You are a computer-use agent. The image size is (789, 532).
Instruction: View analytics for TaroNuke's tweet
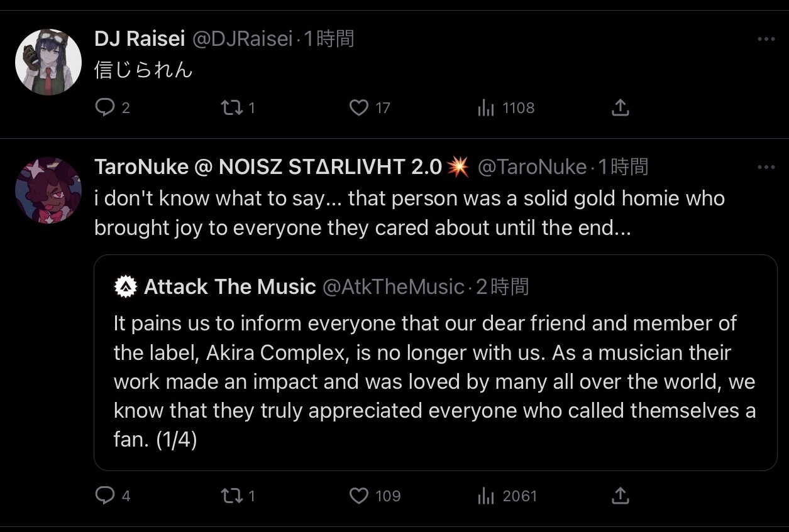point(486,496)
